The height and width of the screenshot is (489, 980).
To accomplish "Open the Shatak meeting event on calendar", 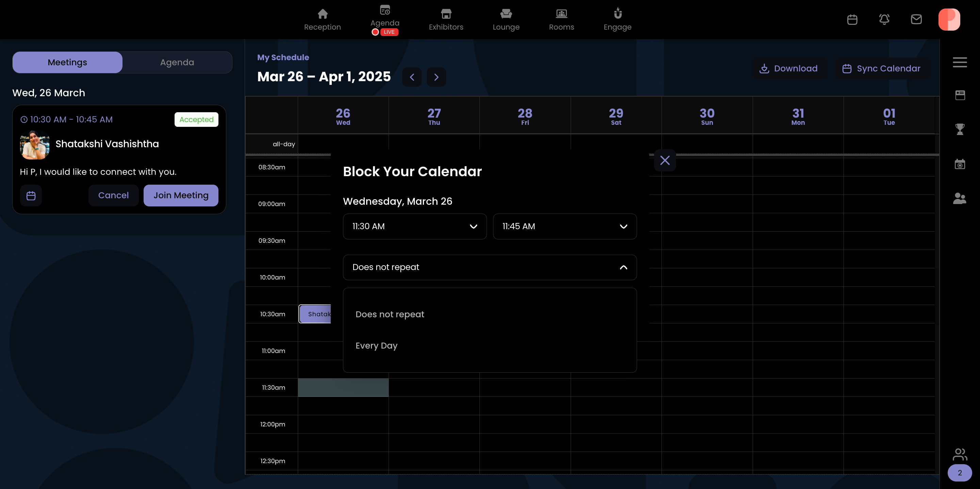I will click(x=315, y=314).
